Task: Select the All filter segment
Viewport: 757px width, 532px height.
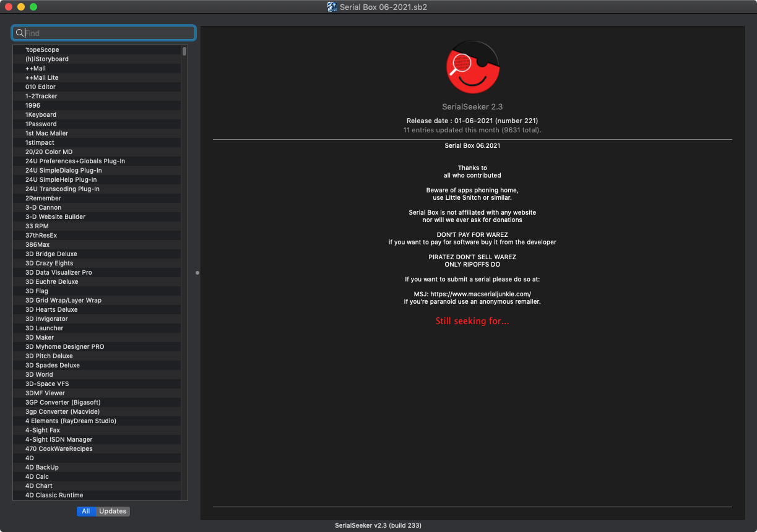Action: pyautogui.click(x=86, y=511)
